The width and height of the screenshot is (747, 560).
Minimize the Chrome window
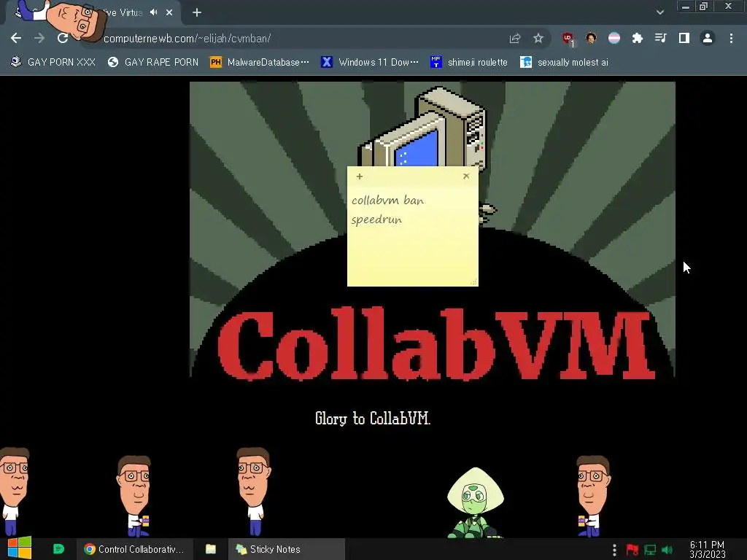685,6
